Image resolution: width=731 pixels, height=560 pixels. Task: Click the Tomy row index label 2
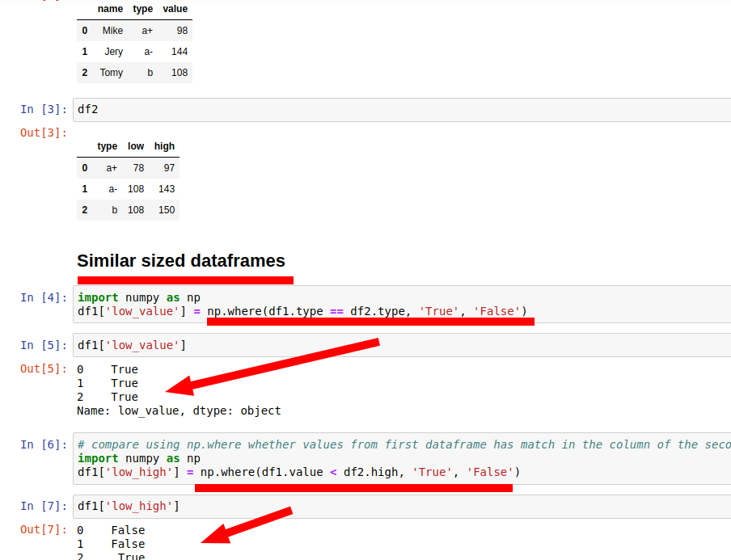click(x=84, y=72)
